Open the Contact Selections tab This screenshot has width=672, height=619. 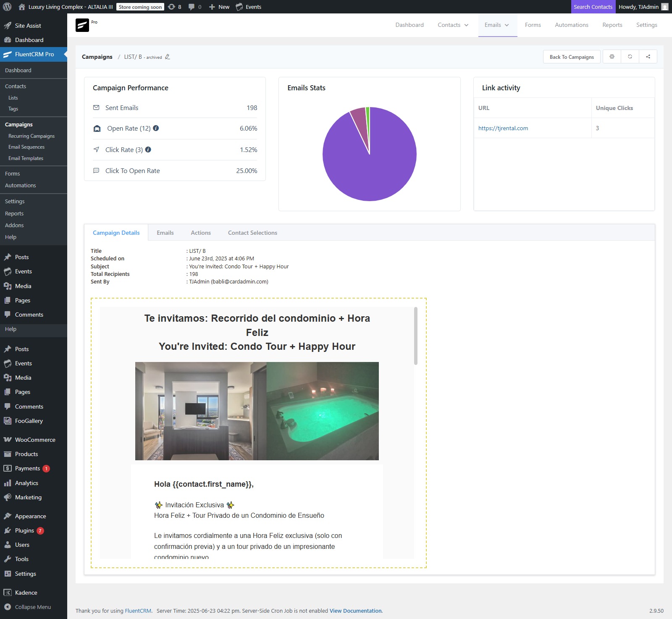pyautogui.click(x=252, y=233)
